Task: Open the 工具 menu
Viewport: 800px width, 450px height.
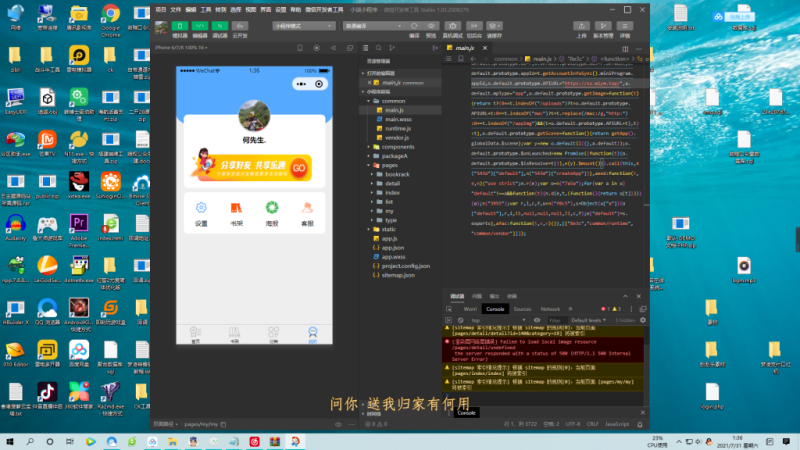Action: pyautogui.click(x=206, y=10)
